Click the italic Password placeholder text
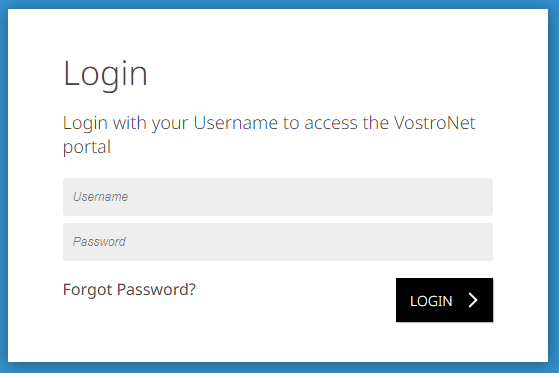559x373 pixels. [99, 242]
